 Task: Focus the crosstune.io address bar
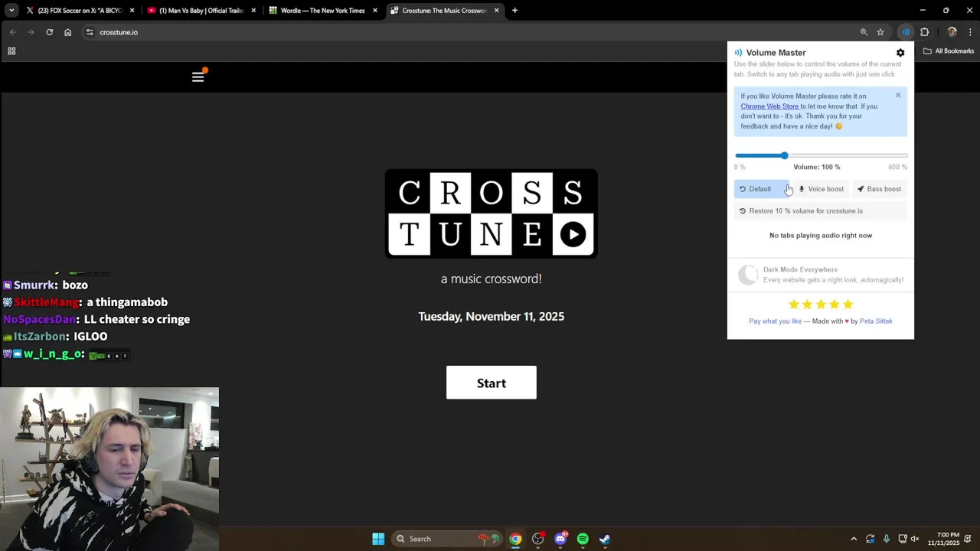click(475, 32)
